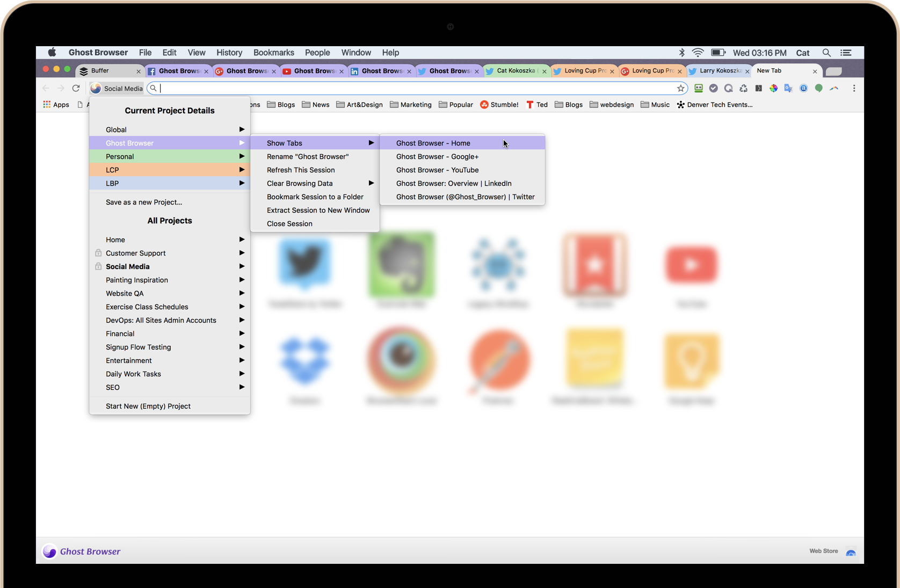The image size is (900, 588).
Task: Switch to the Larry Kokoszka tab
Action: point(720,71)
